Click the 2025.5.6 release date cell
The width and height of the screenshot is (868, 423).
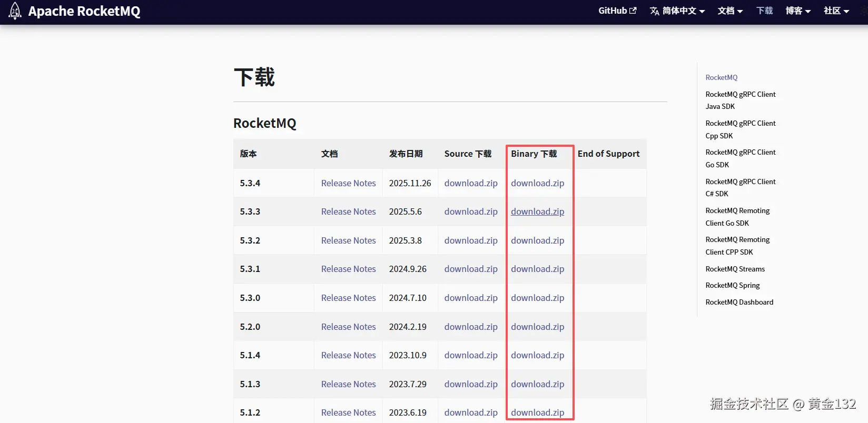click(410, 211)
